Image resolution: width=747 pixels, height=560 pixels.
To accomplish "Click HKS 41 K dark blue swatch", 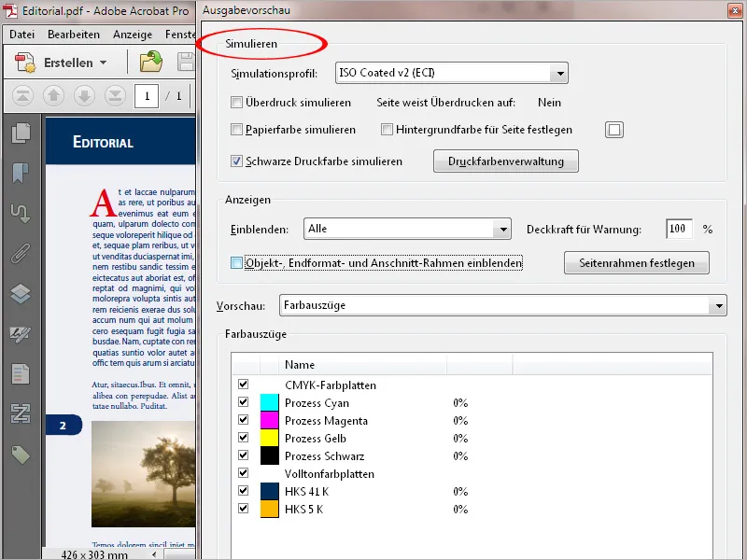I will coord(269,491).
